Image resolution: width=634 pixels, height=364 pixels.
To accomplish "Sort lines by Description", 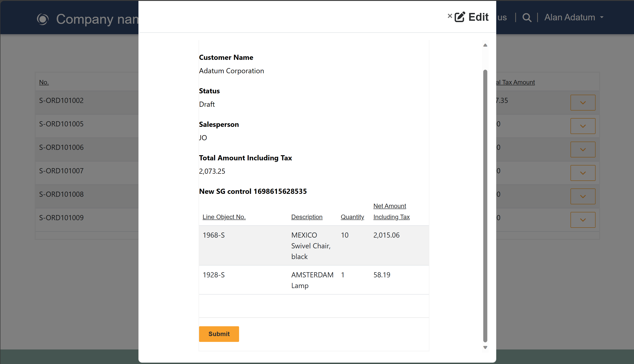I will [307, 217].
